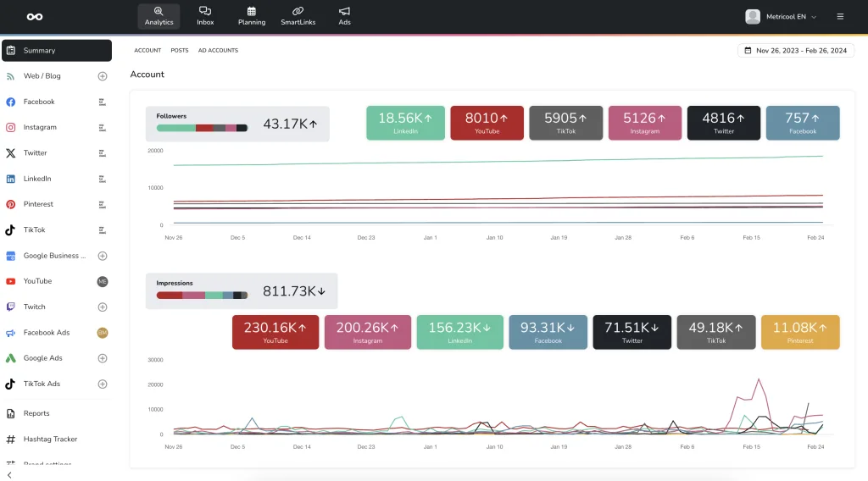Go to the Planning calendar
Image resolution: width=868 pixels, height=481 pixels.
point(251,17)
